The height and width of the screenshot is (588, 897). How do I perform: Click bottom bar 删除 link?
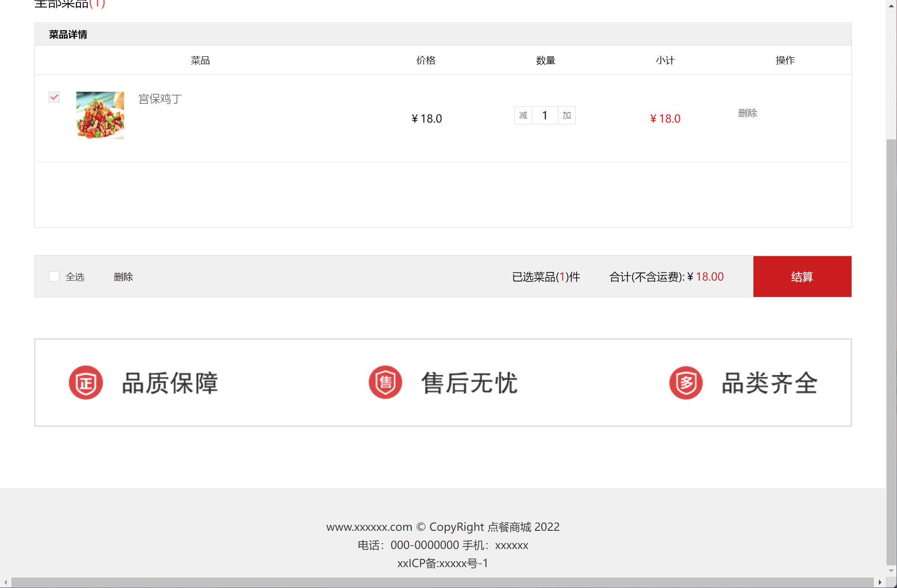click(x=123, y=277)
